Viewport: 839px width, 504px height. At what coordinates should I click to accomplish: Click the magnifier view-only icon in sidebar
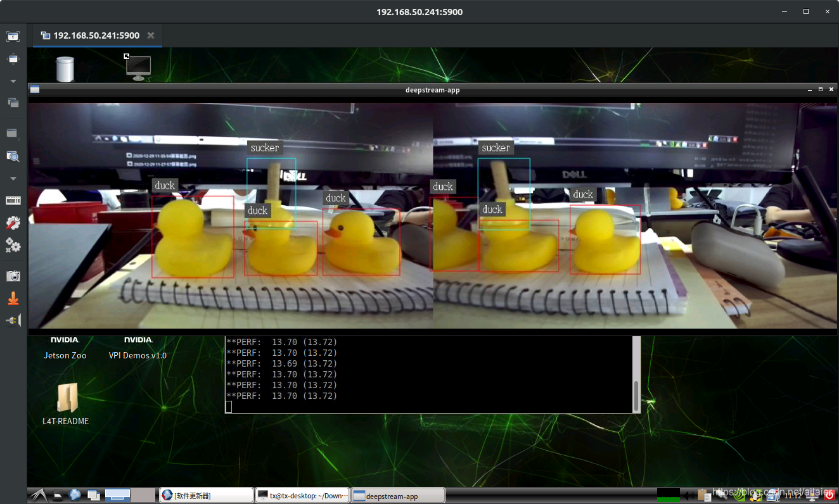point(13,156)
